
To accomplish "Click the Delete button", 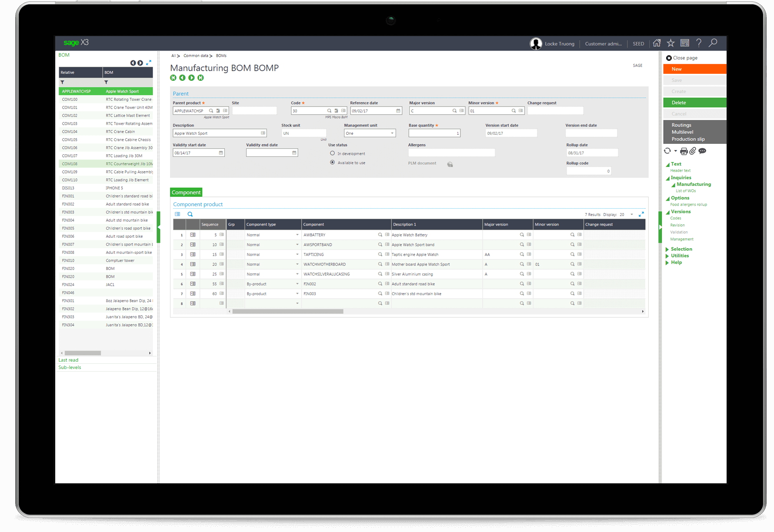I will click(695, 103).
